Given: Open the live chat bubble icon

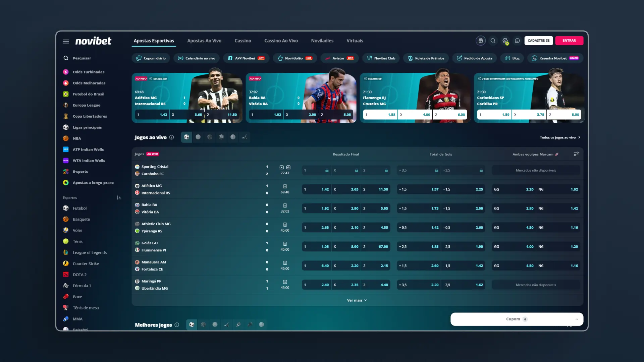Looking at the screenshot, I should 517,41.
